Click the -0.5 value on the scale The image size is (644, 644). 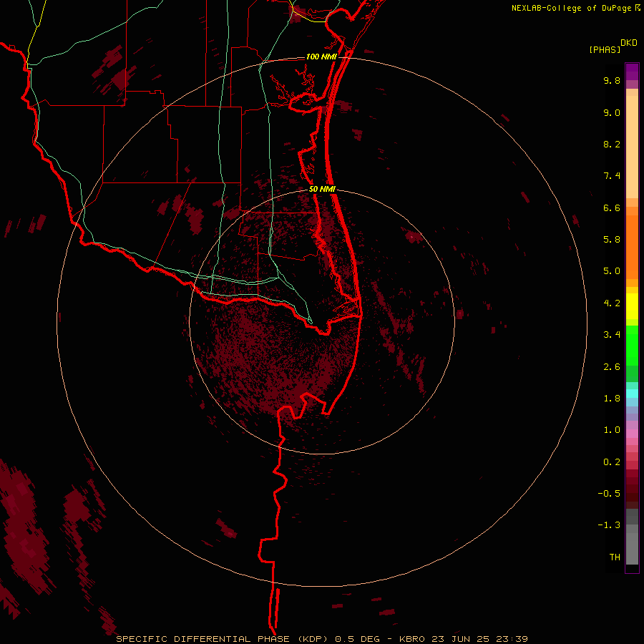click(609, 494)
